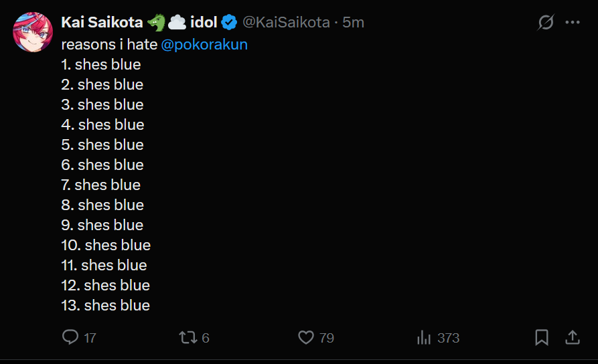Screen dimensions: 598x364
Task: Like the post with the heart
Action: pos(305,337)
